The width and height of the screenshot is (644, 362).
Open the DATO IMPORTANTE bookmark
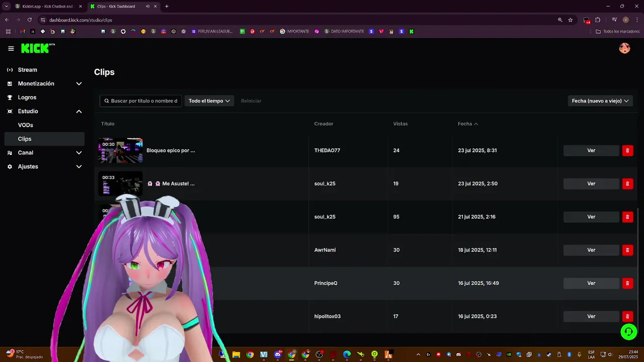coord(344,31)
